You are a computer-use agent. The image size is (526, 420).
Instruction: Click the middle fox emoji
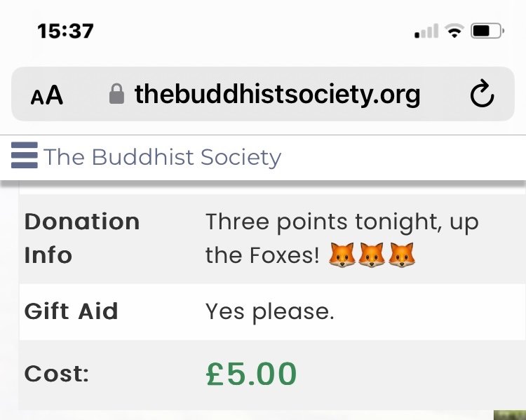point(372,255)
